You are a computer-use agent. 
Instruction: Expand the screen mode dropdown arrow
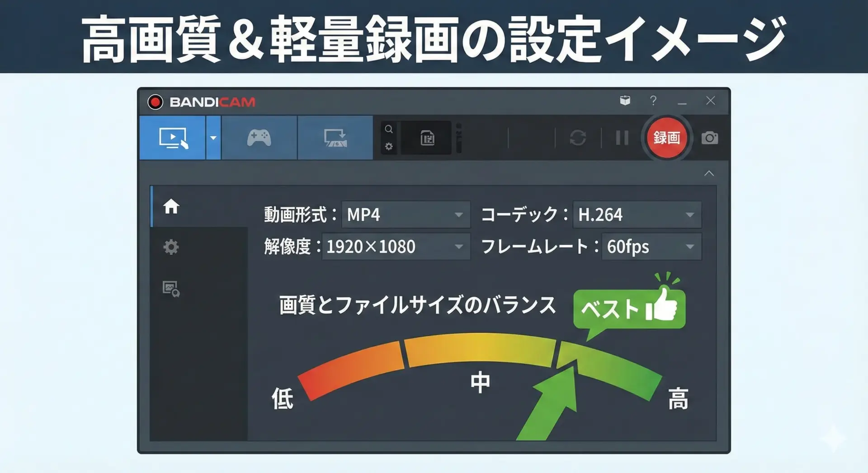tap(213, 138)
